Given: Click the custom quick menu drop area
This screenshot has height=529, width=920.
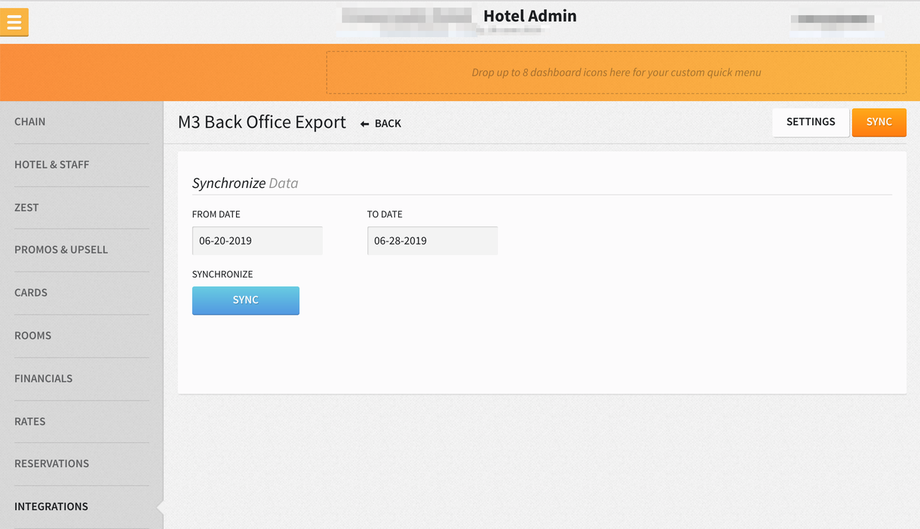Looking at the screenshot, I should (616, 72).
